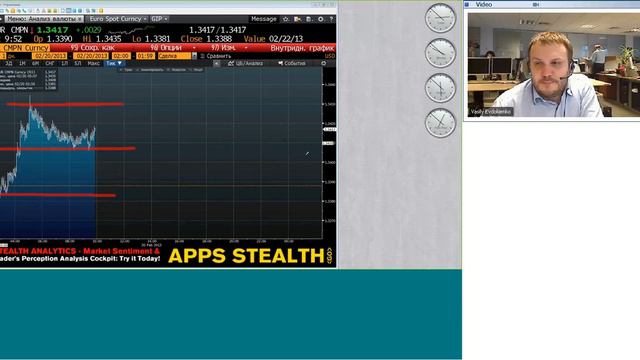Click the presenter video thumbnail
Image resolution: width=640 pixels, height=360 pixels.
click(x=553, y=65)
